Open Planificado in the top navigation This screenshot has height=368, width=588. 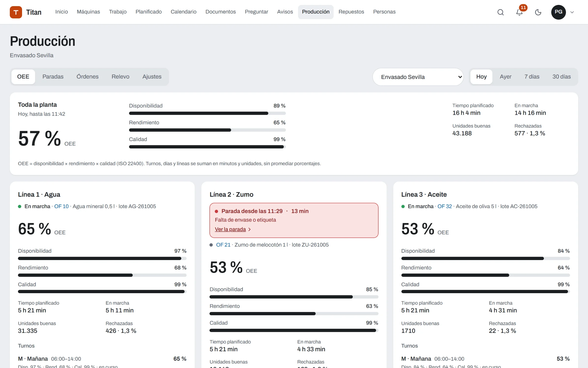pyautogui.click(x=149, y=12)
